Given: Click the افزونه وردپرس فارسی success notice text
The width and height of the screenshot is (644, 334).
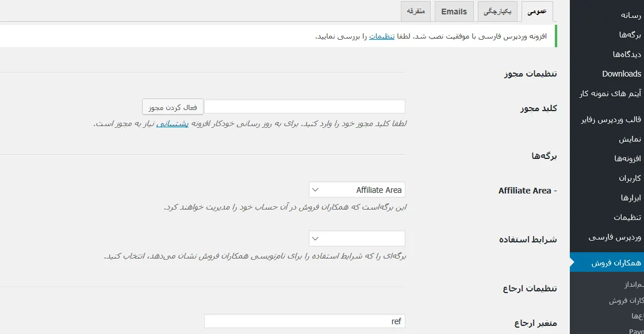Looking at the screenshot, I should 431,36.
